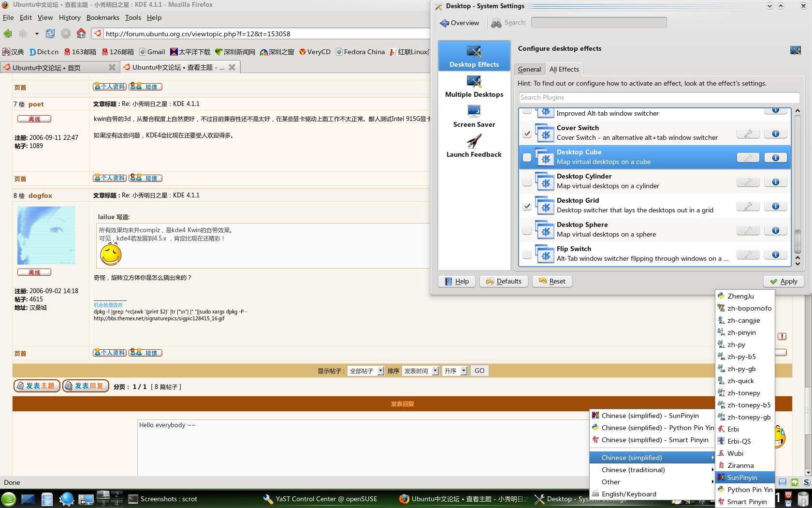Open Screen Saver settings
Viewport: 812px width, 508px height.
(474, 117)
